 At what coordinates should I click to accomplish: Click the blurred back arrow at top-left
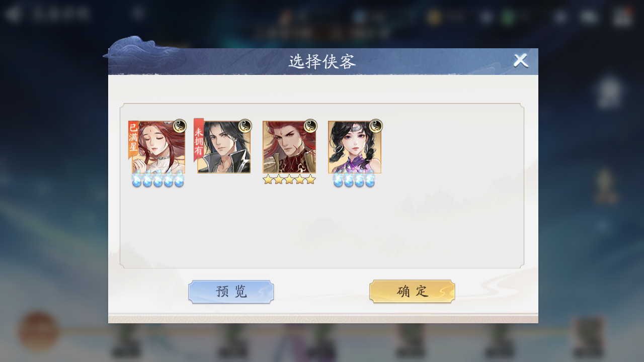[12, 14]
